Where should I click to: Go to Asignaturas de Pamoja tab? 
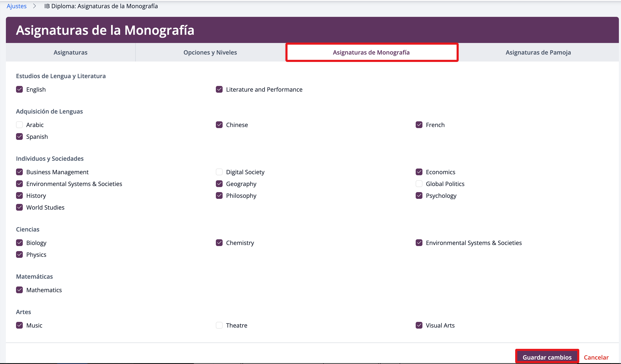(x=538, y=52)
